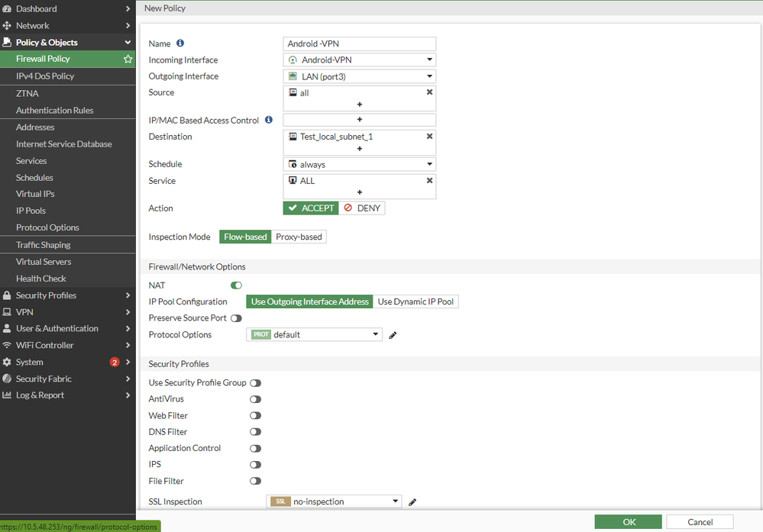Open the Incoming Interface dropdown
This screenshot has height=532, width=763.
tap(359, 60)
